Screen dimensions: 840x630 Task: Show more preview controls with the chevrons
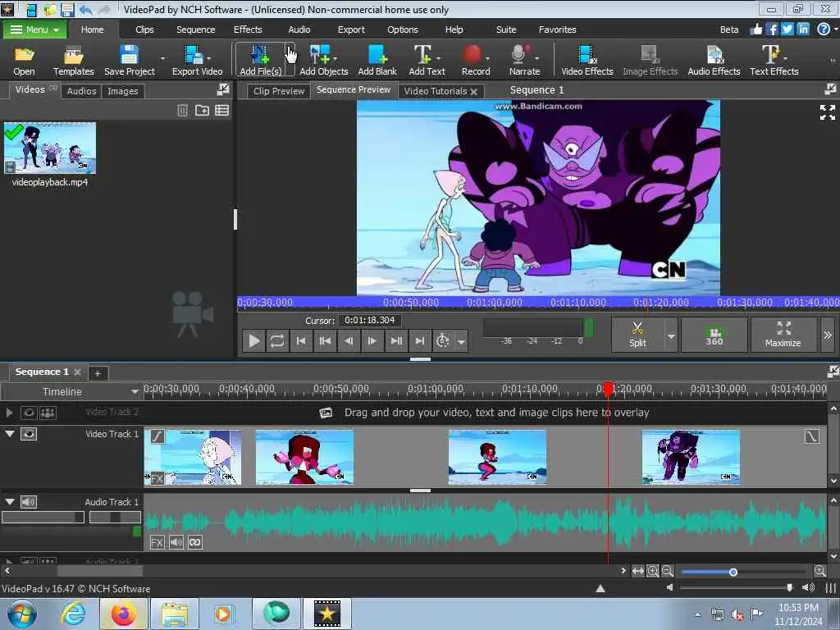pos(827,335)
